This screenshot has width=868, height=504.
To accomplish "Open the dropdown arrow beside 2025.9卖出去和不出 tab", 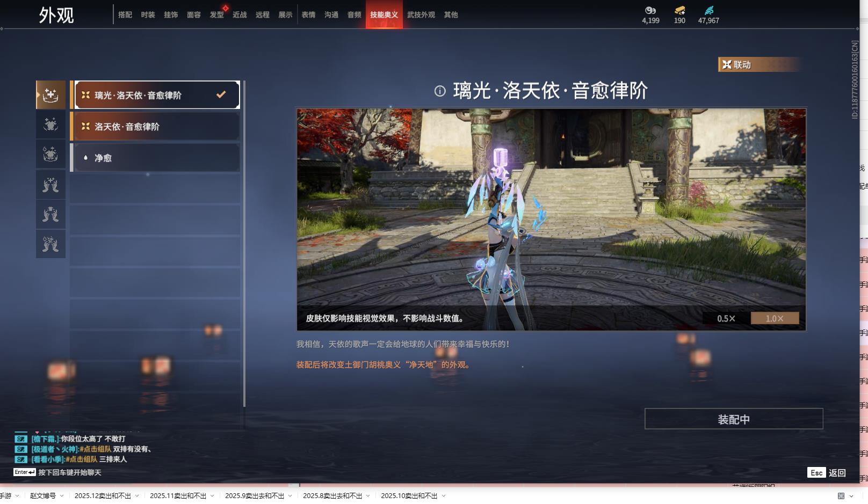I will [x=290, y=496].
